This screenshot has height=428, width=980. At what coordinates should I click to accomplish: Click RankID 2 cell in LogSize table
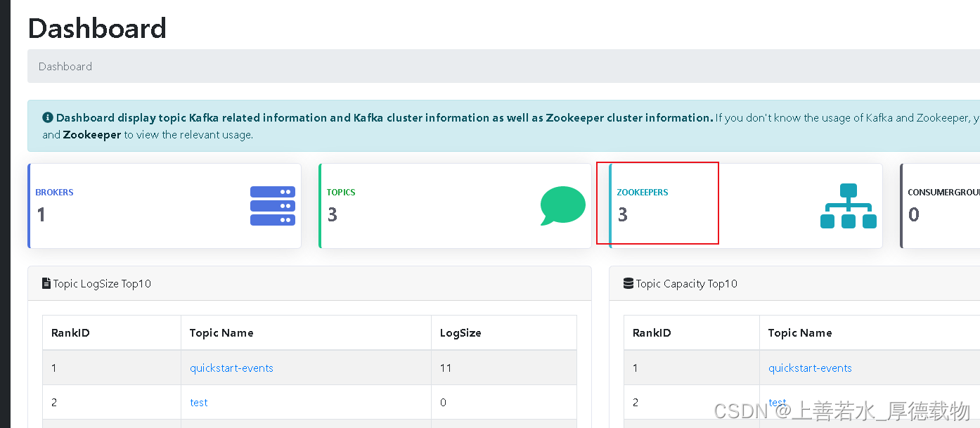click(x=112, y=403)
